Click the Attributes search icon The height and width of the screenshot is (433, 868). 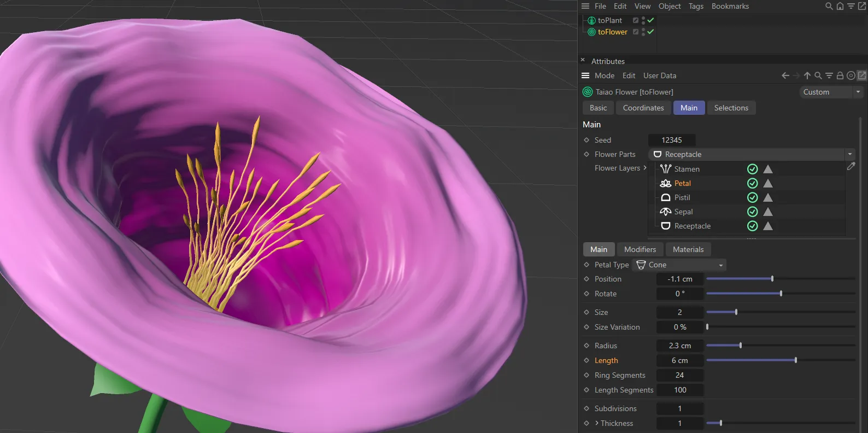pos(818,75)
